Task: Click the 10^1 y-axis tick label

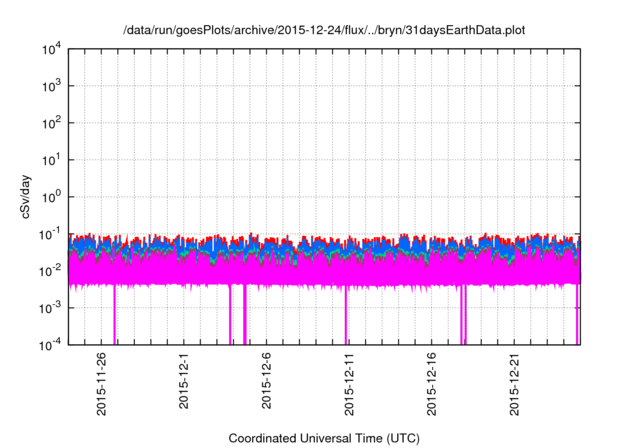Action: [x=52, y=160]
